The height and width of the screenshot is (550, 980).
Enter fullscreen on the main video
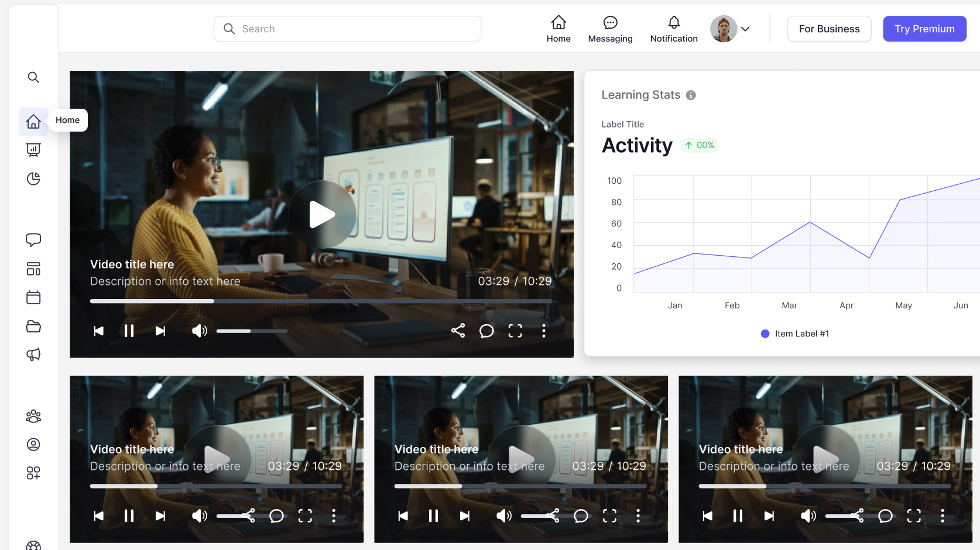coord(515,331)
